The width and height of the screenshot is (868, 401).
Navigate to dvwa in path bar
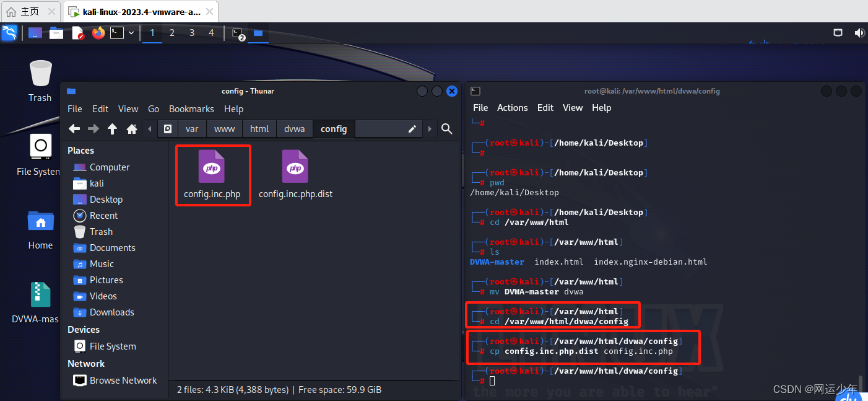[295, 129]
